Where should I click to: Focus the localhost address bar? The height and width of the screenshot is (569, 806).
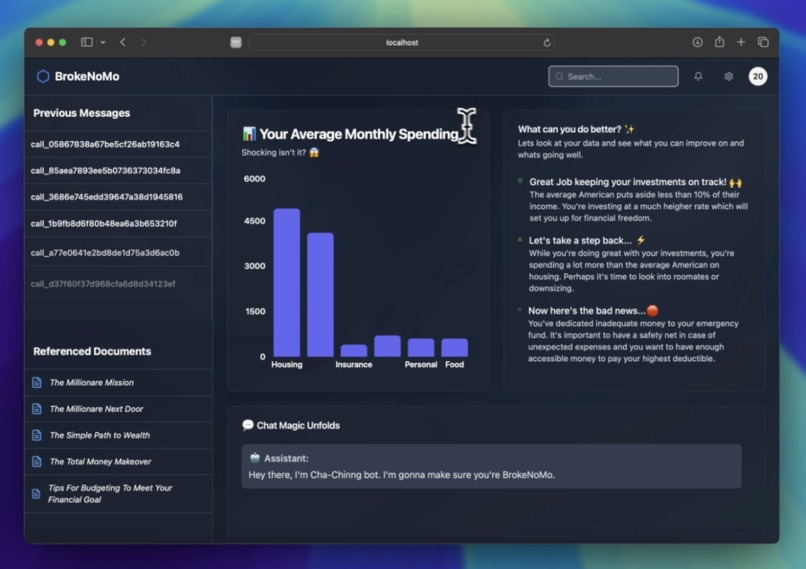[x=401, y=43]
